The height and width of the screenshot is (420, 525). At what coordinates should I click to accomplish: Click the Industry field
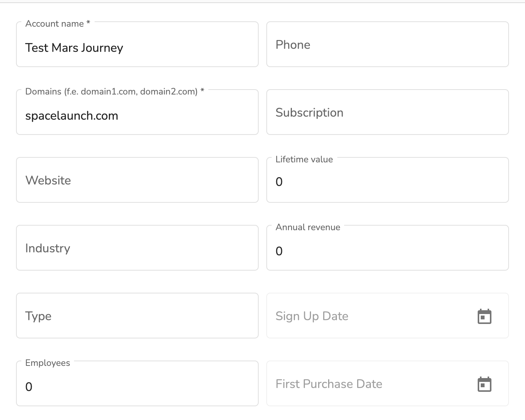click(x=137, y=248)
